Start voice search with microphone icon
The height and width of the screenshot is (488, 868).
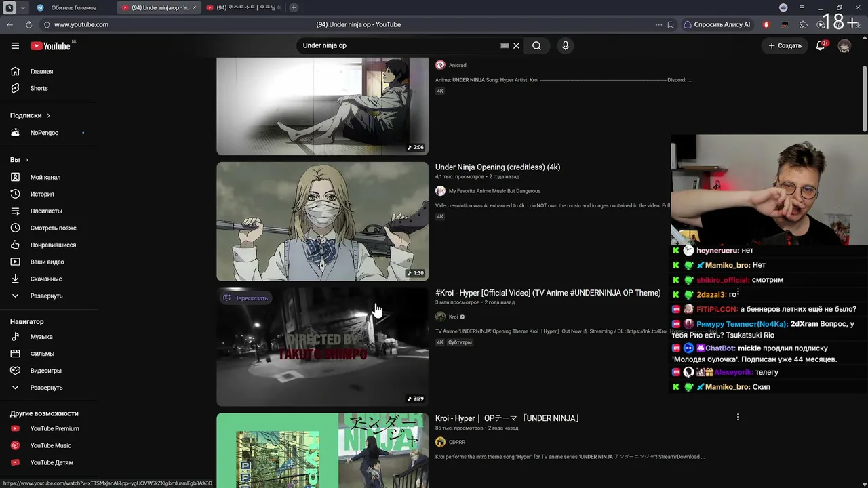566,45
